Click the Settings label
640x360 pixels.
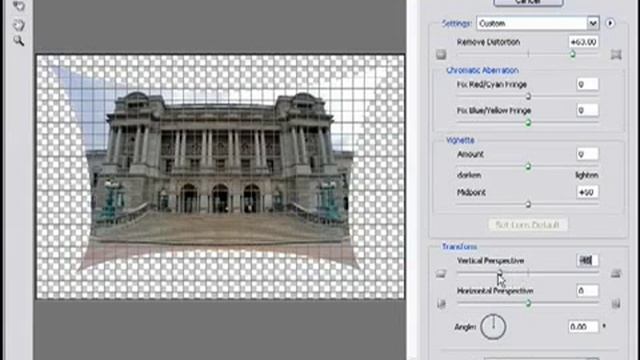pos(456,23)
